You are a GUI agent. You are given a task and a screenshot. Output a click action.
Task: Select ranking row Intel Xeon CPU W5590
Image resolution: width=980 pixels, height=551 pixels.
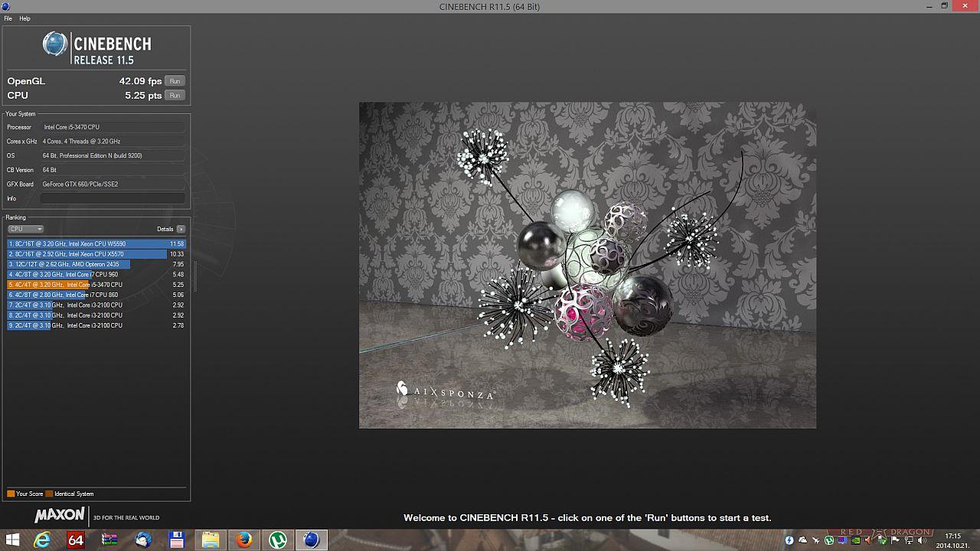click(x=96, y=244)
